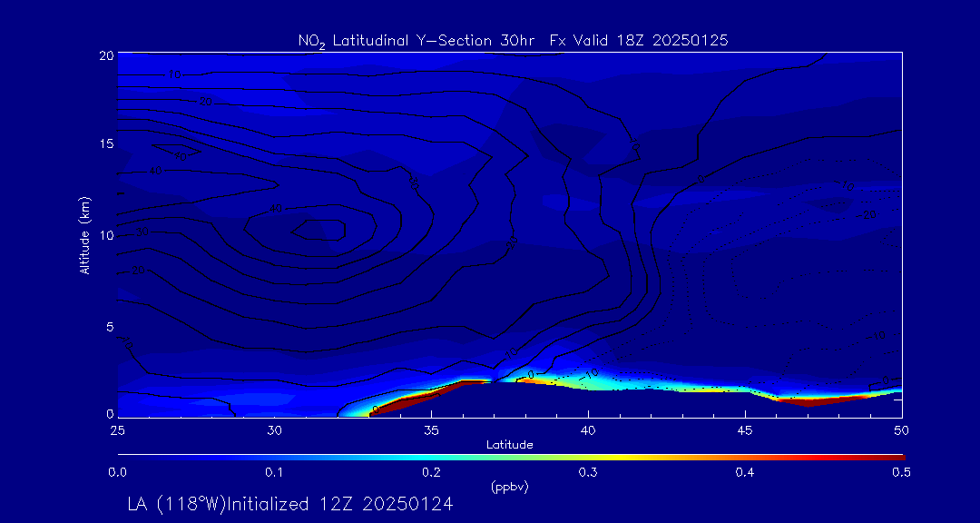
Task: Click the latitude tick label "50"
Action: [902, 429]
